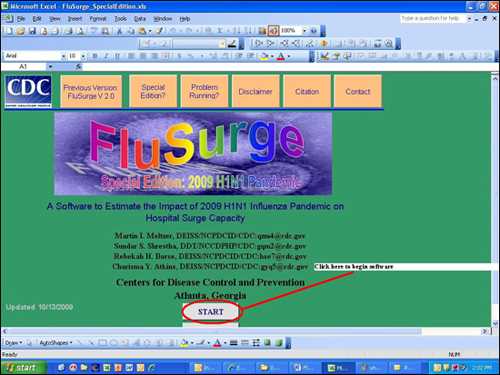This screenshot has width=500, height=375.
Task: Click the Problem Running? button
Action: click(x=204, y=91)
